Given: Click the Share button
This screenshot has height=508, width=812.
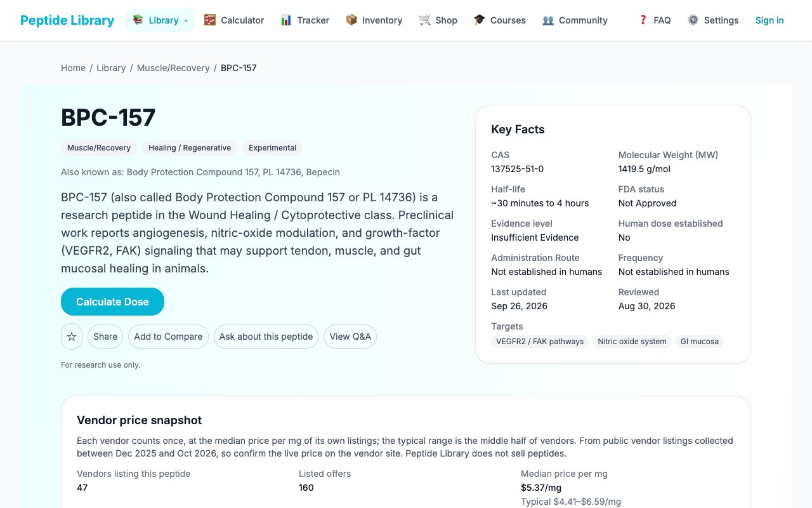Looking at the screenshot, I should 105,337.
